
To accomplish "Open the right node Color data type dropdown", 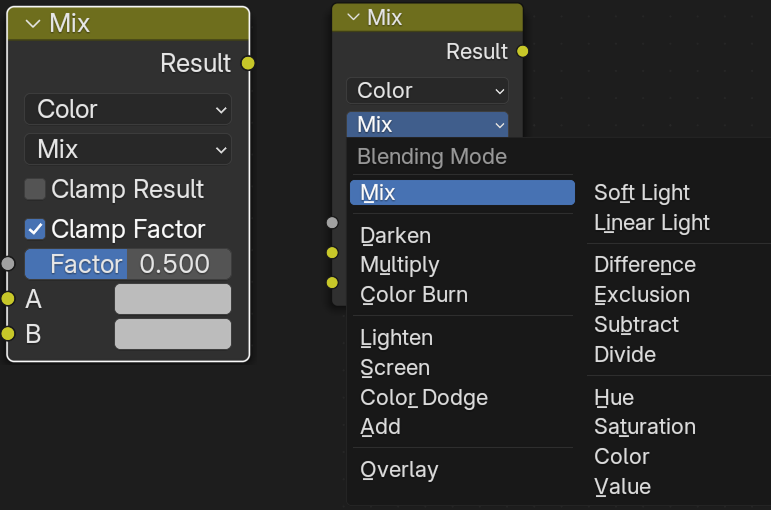I will [427, 90].
